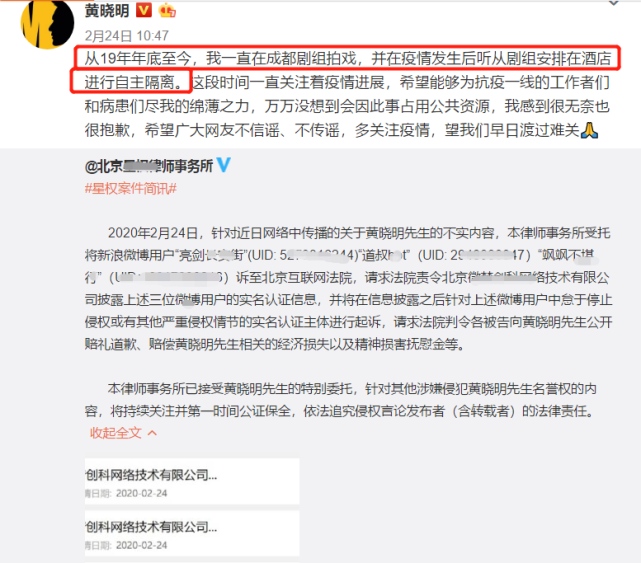Click the praying hands emoji
This screenshot has width=641, height=563.
click(x=589, y=130)
